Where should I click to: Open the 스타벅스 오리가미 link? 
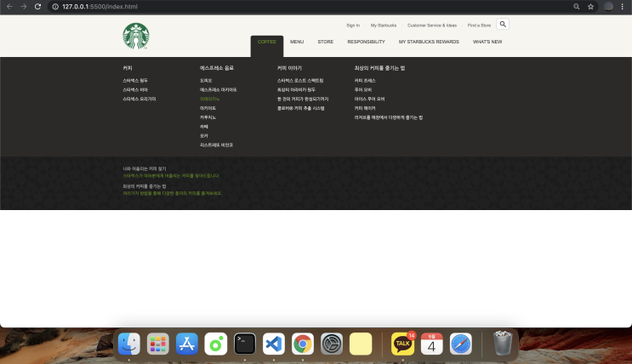[x=139, y=100]
